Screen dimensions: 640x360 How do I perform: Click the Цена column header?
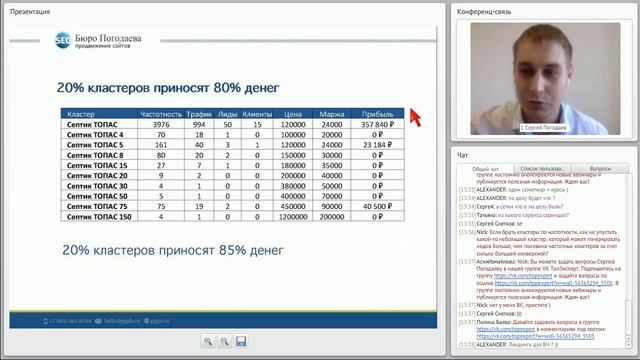(x=293, y=114)
